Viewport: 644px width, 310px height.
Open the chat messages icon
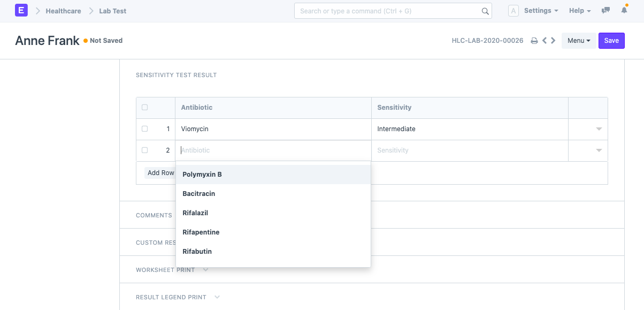tap(605, 11)
